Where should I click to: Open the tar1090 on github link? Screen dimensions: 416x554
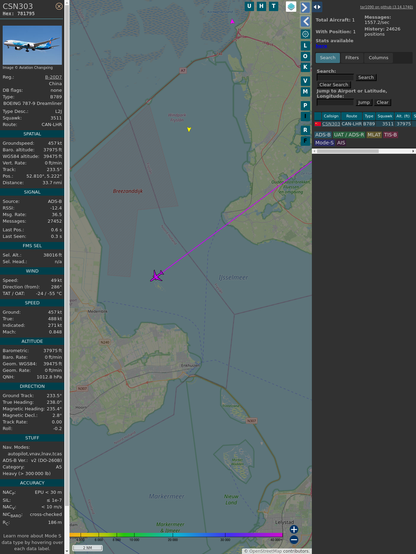pyautogui.click(x=386, y=7)
